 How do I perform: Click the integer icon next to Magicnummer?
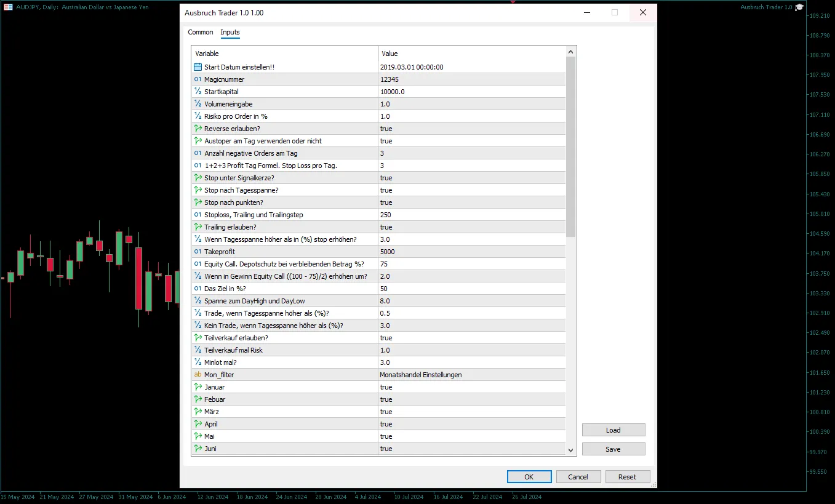(x=198, y=79)
